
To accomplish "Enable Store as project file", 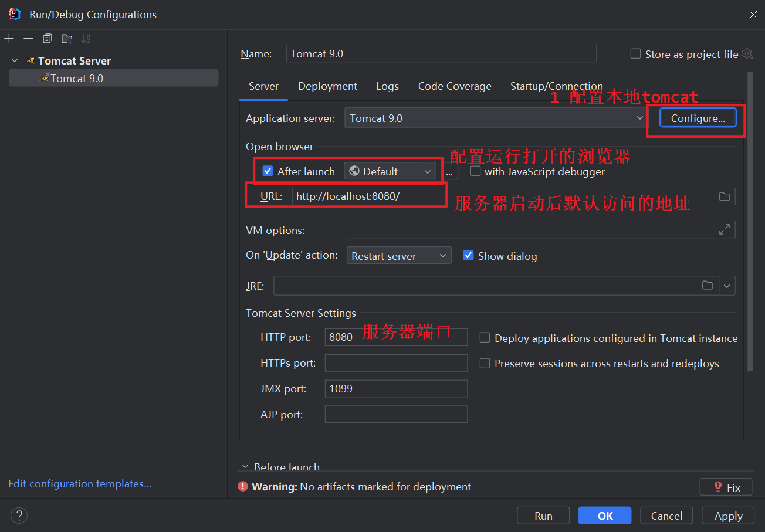I will (635, 54).
